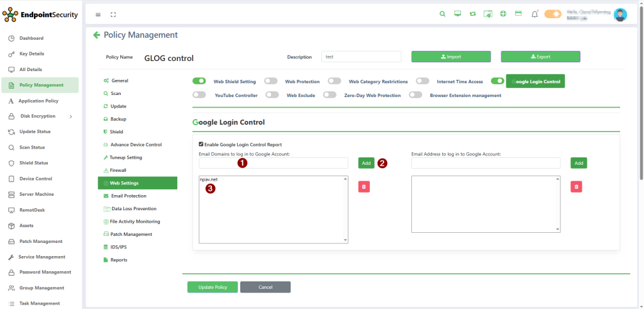Click the search magnifier icon in top bar
The image size is (644, 309).
[442, 14]
